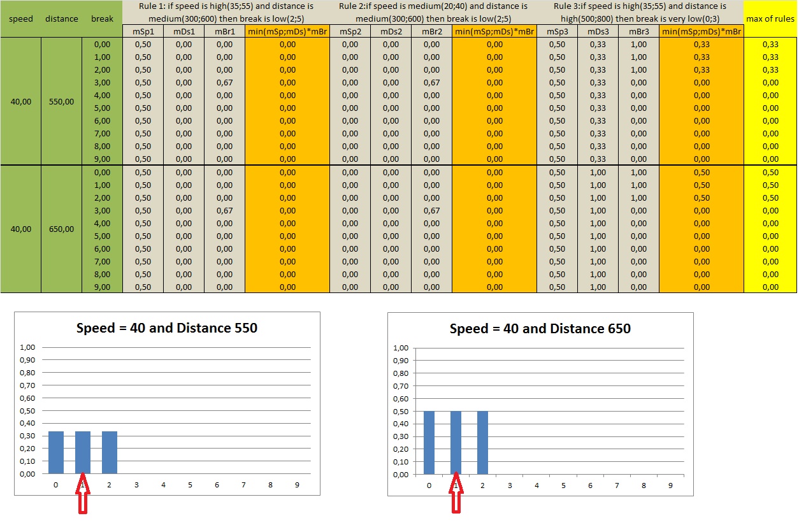The width and height of the screenshot is (799, 532).
Task: Click the red arrow under the Distance 550 chart
Action: point(83,496)
